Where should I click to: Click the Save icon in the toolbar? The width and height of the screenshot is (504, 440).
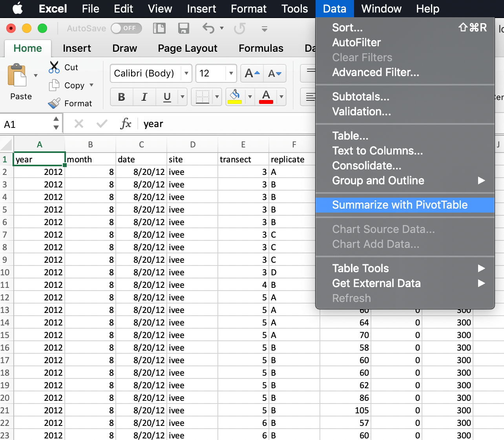pyautogui.click(x=183, y=28)
